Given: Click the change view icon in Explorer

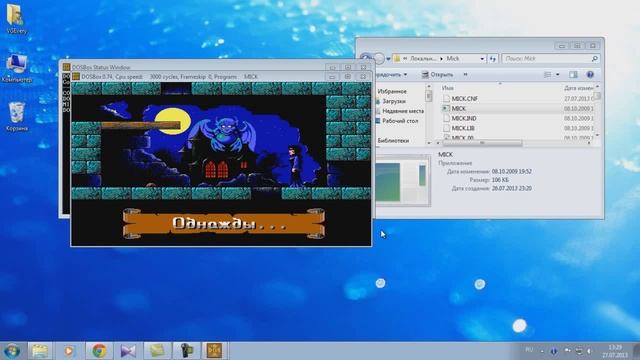Looking at the screenshot, I should pos(547,75).
